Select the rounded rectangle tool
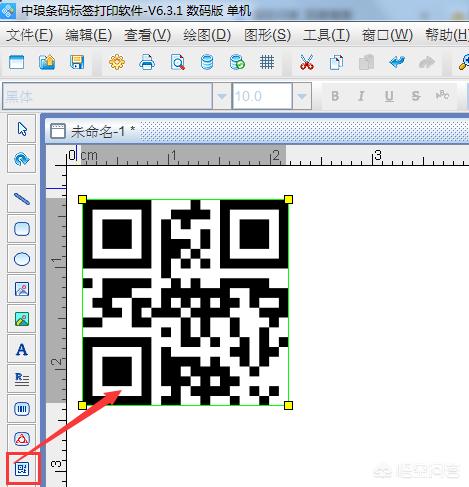 pyautogui.click(x=22, y=229)
